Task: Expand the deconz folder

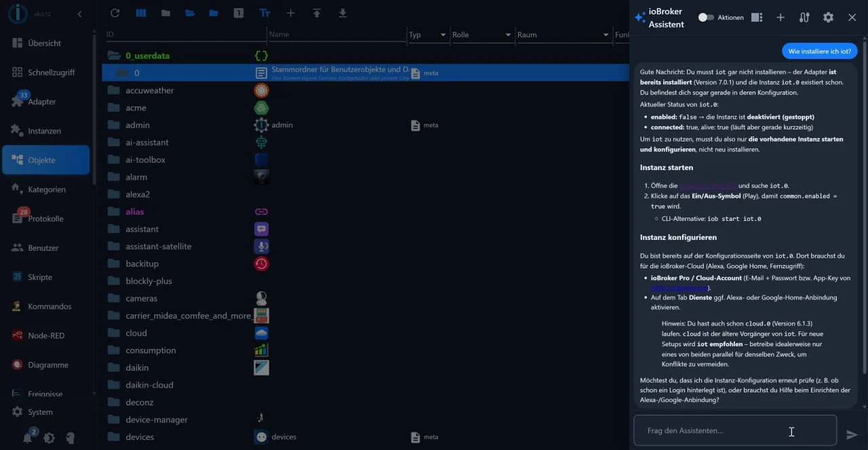Action: tap(113, 402)
